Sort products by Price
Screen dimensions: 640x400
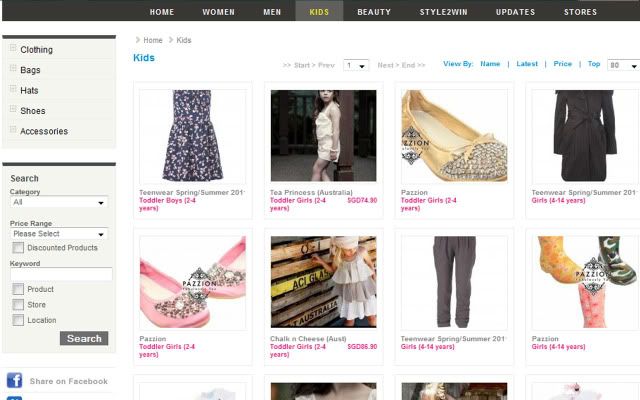click(x=562, y=64)
